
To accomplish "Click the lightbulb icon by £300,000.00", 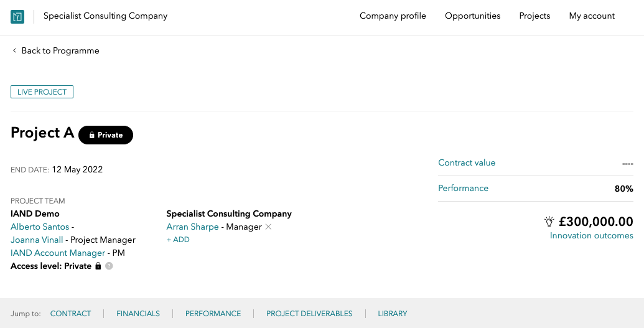I will pos(549,222).
